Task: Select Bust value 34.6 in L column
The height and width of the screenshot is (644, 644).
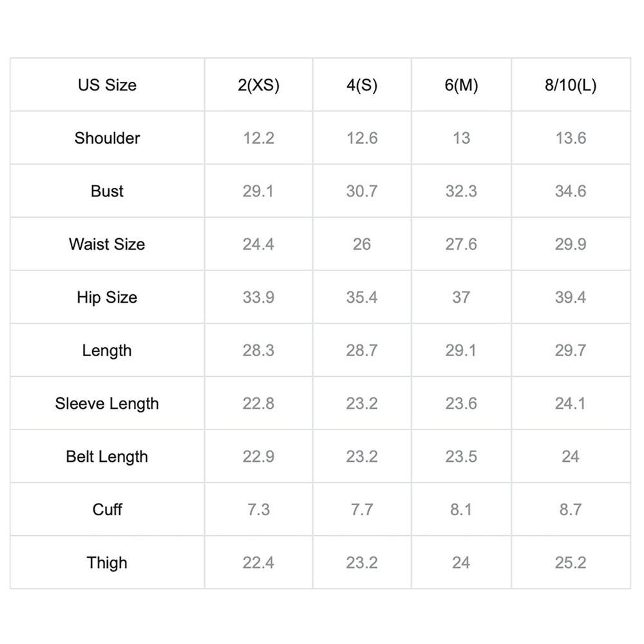Action: pos(571,191)
